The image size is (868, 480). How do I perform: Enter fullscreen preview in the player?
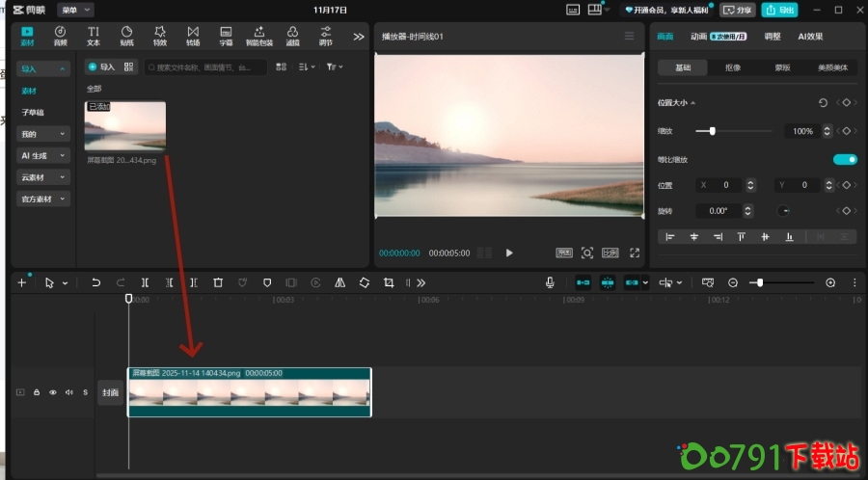click(x=635, y=253)
